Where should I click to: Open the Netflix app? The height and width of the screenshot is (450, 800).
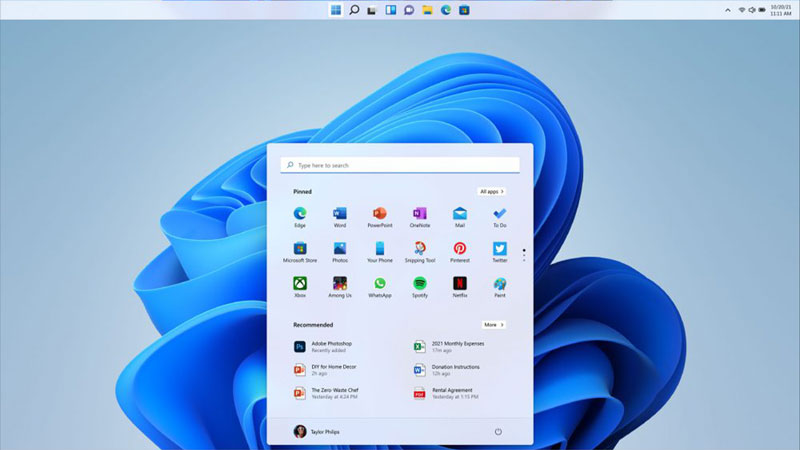click(x=460, y=287)
